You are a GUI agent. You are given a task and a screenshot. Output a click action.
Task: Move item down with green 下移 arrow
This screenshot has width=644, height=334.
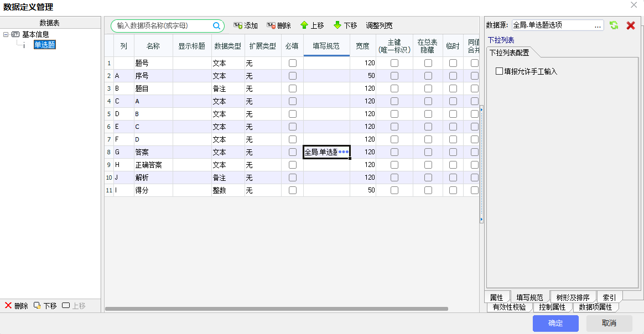pos(337,25)
